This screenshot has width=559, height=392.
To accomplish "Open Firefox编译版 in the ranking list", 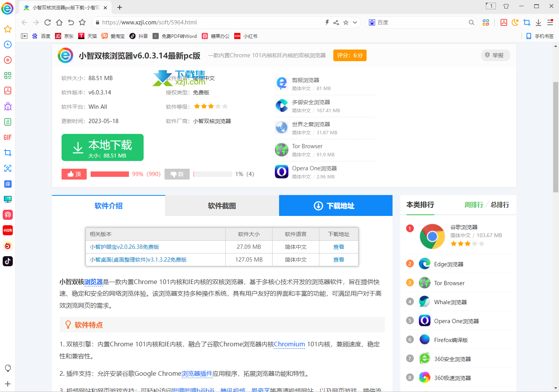I will coord(451,340).
